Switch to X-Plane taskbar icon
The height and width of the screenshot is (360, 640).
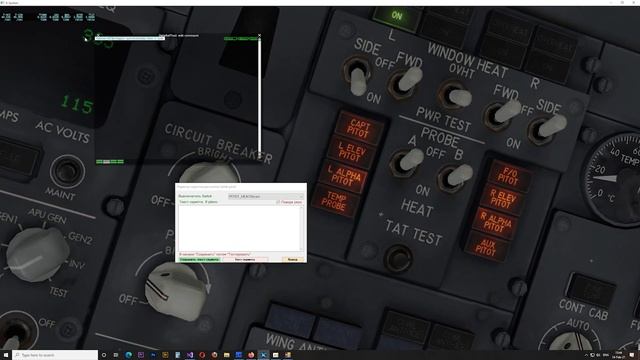(263, 355)
